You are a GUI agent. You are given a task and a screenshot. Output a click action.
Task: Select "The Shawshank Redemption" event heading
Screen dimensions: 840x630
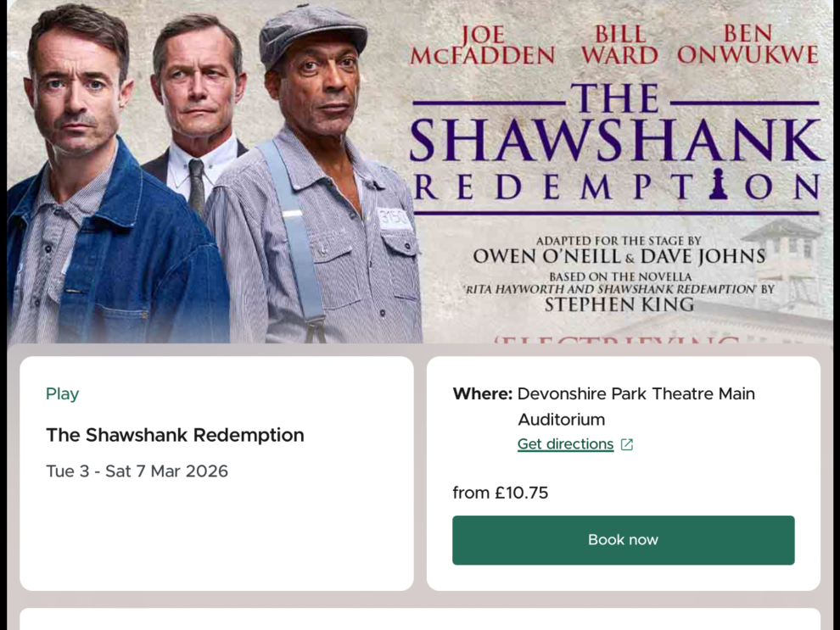pyautogui.click(x=175, y=435)
